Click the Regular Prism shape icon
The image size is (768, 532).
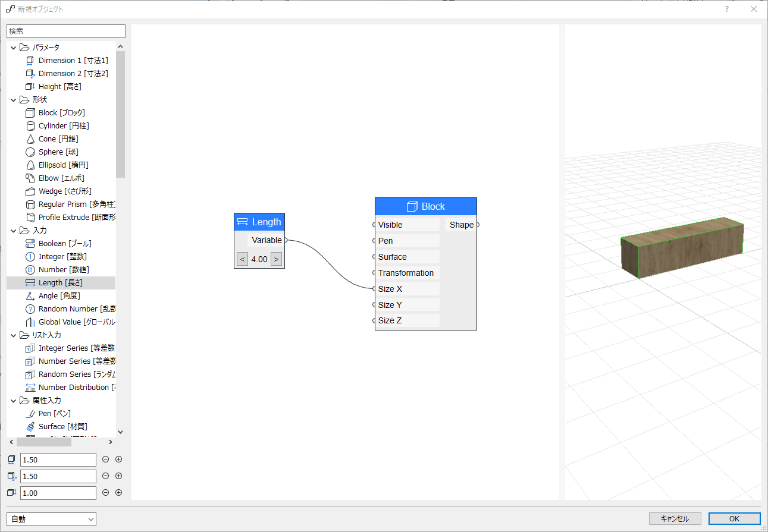pyautogui.click(x=30, y=204)
